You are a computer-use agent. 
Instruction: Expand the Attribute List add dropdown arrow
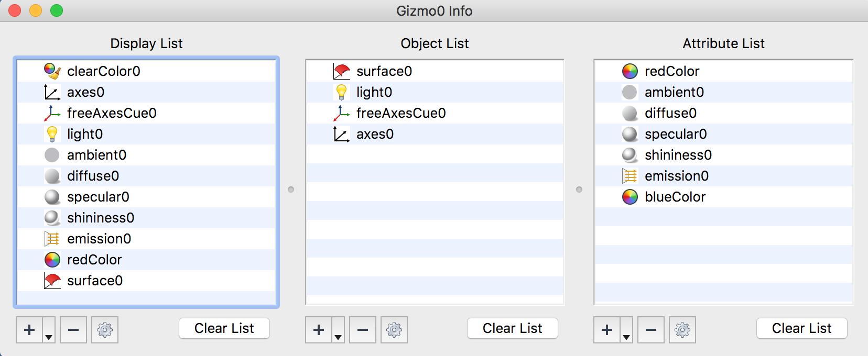click(x=626, y=336)
